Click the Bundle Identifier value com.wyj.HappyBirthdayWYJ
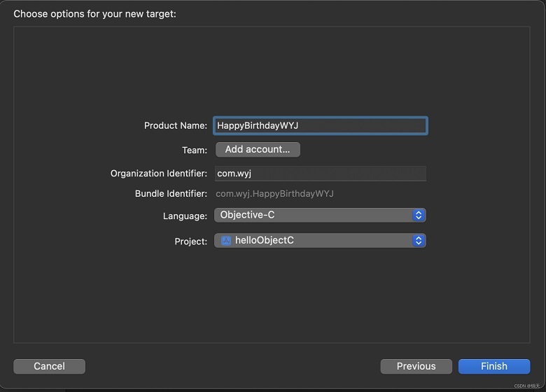This screenshot has width=546, height=392. pos(274,194)
